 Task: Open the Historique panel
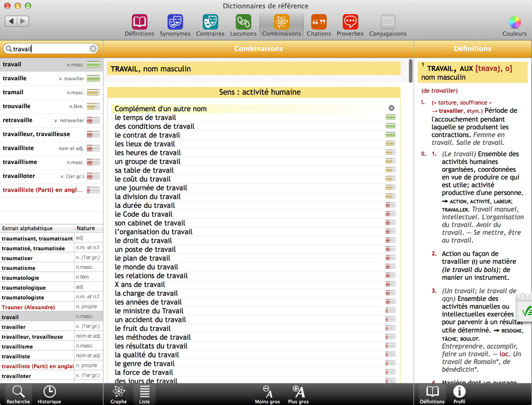point(49,395)
